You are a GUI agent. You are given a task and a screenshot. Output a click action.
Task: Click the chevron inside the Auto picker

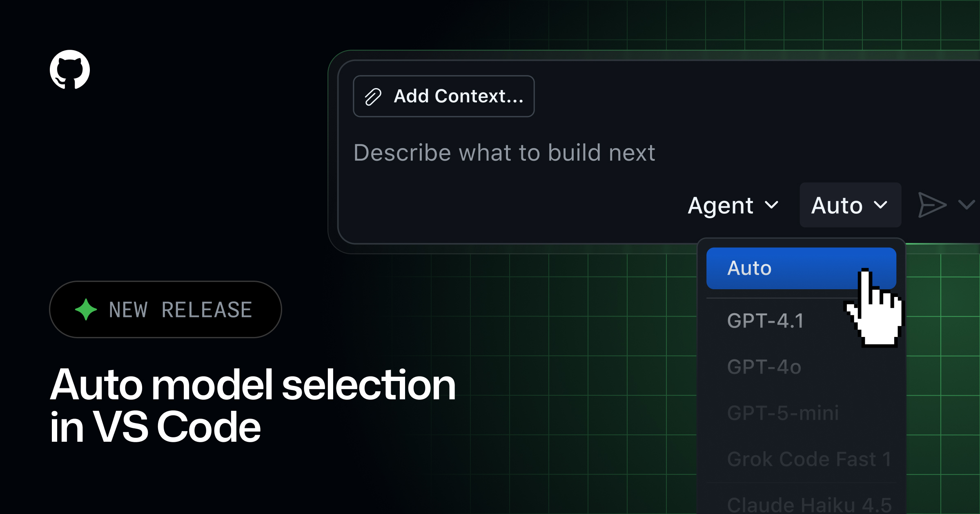coord(881,204)
